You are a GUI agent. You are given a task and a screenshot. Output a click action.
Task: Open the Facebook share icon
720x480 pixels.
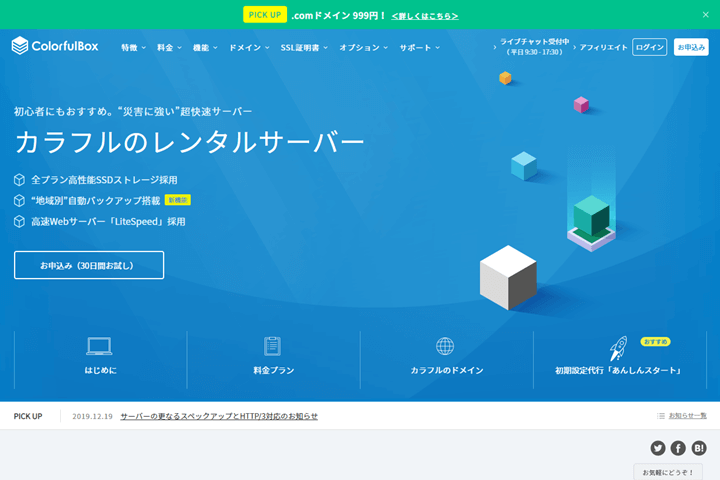pos(678,448)
